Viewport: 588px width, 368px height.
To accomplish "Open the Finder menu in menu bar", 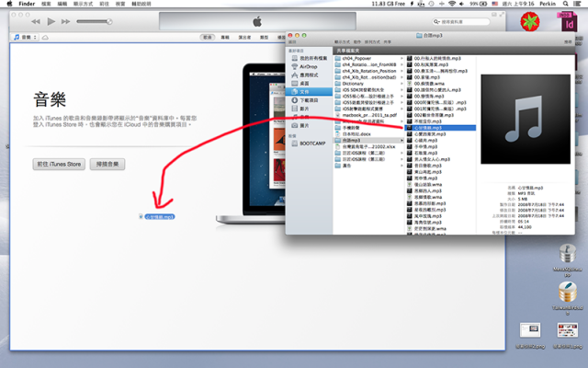I will (27, 4).
